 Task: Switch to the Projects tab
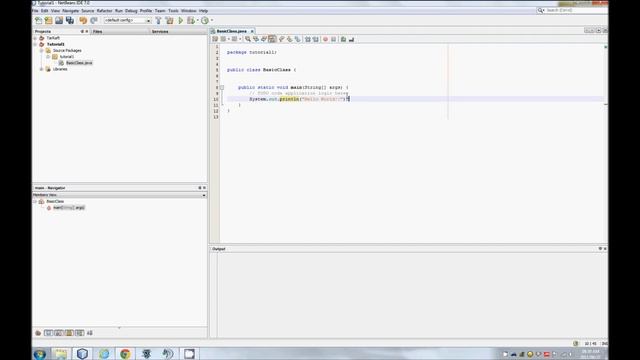pyautogui.click(x=43, y=31)
